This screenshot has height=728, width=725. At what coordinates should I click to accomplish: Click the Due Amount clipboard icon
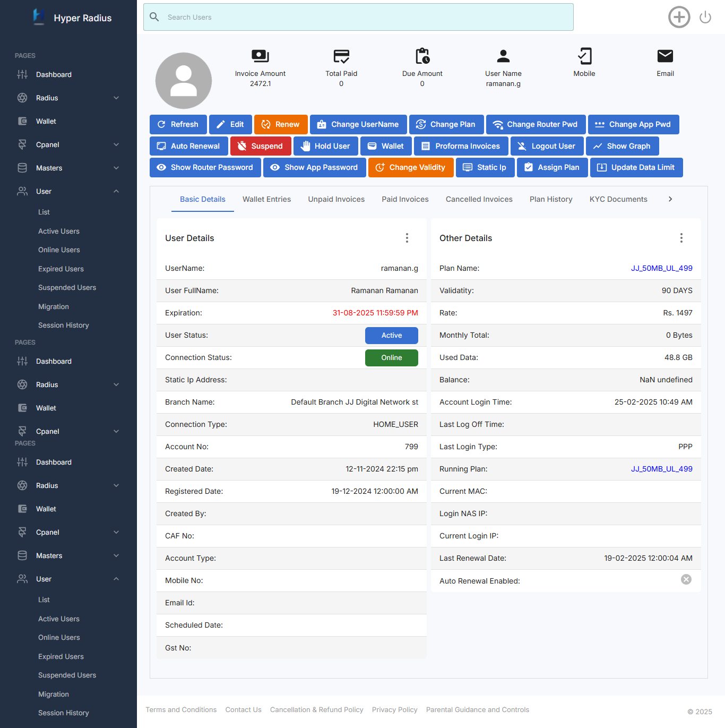422,56
